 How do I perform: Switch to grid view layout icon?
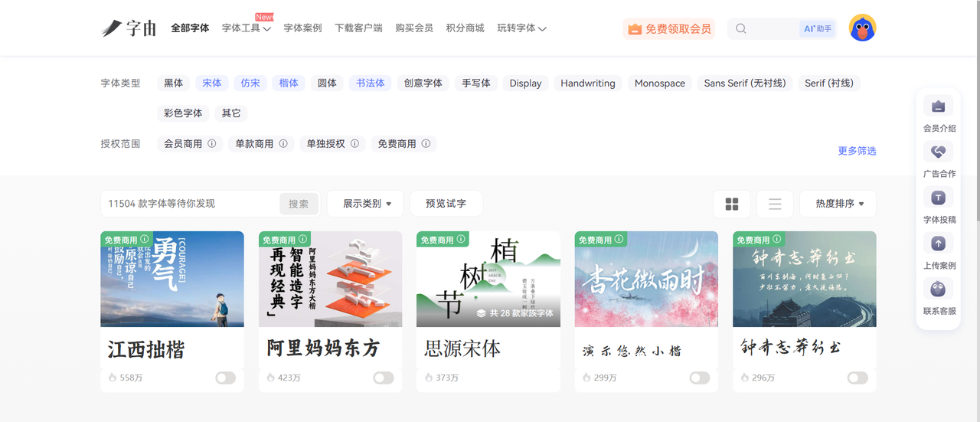732,204
